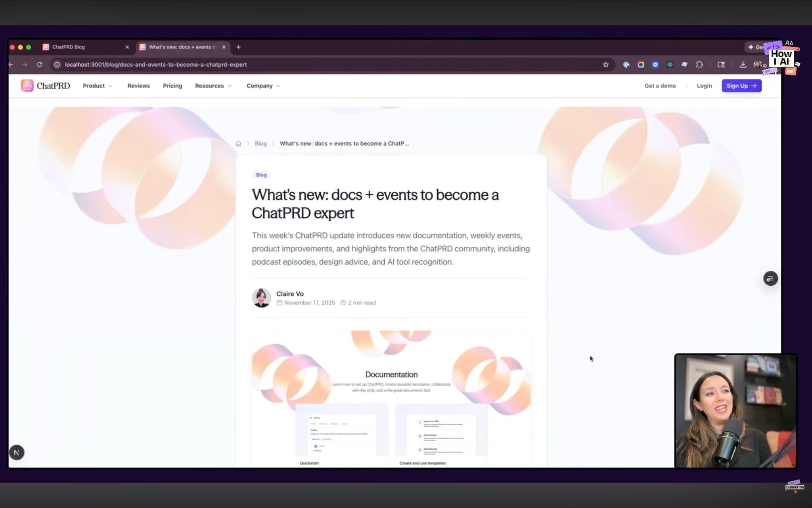Viewport: 812px width, 508px height.
Task: Bookmark page with the star icon
Action: pyautogui.click(x=605, y=65)
